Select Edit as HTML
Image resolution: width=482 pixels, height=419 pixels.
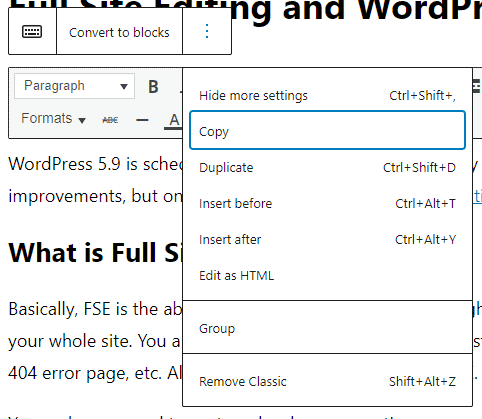point(327,276)
